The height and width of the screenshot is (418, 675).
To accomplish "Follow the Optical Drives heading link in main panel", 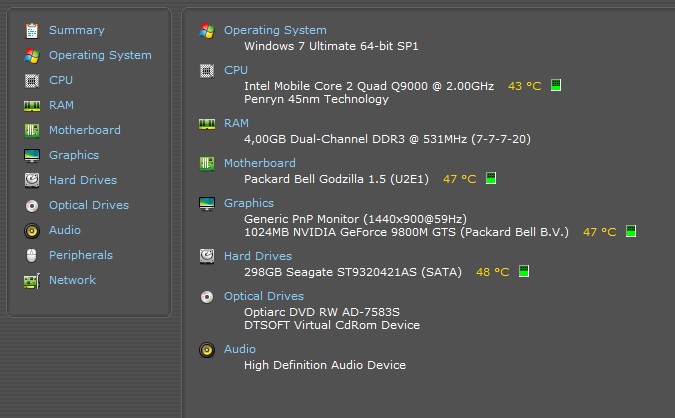I will click(x=264, y=296).
